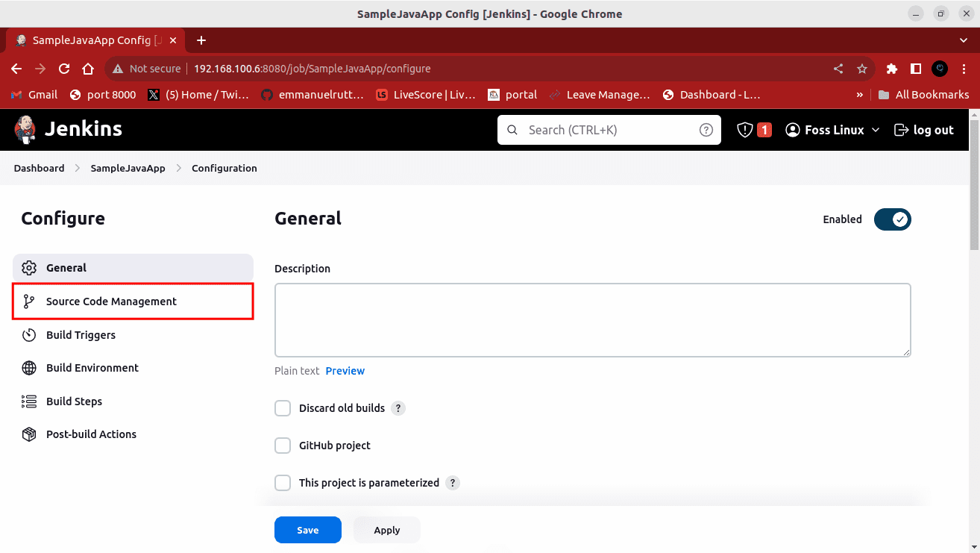The image size is (980, 553).
Task: Select Source Code Management section
Action: coord(111,302)
